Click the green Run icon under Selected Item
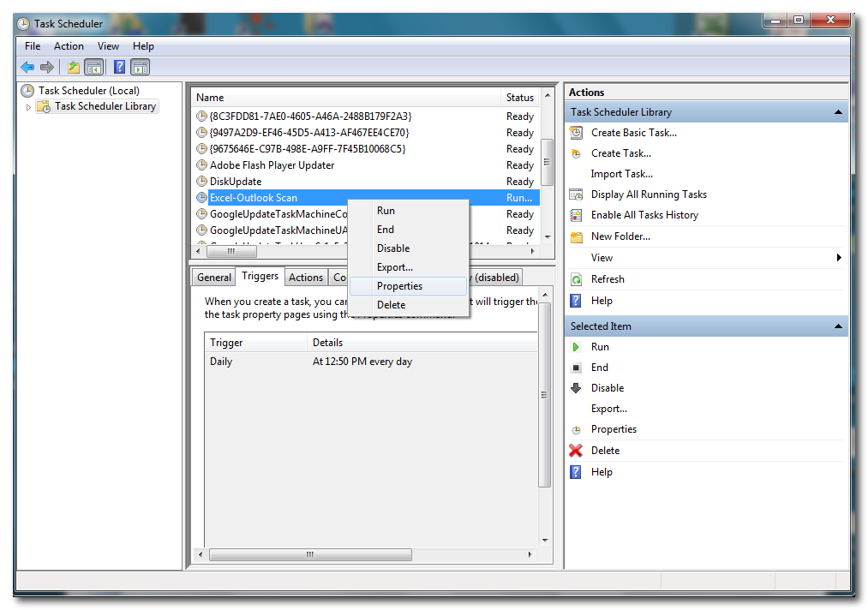This screenshot has width=868, height=610. click(x=577, y=347)
